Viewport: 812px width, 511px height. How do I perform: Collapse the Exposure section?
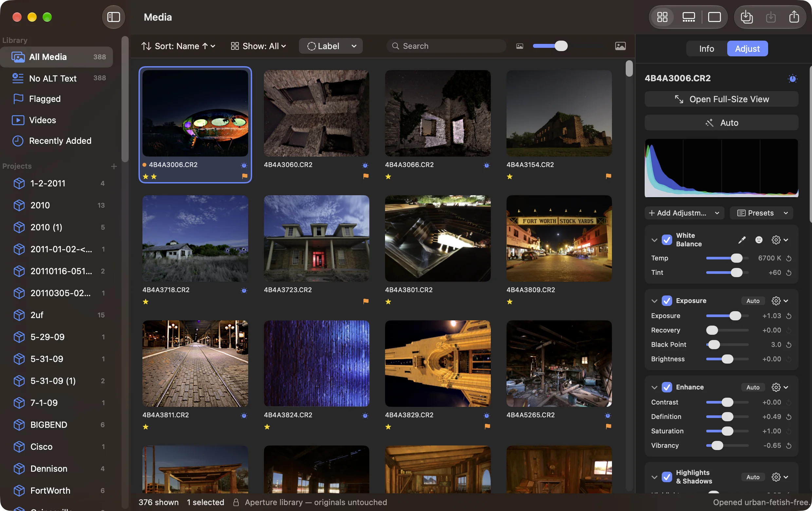click(x=654, y=300)
